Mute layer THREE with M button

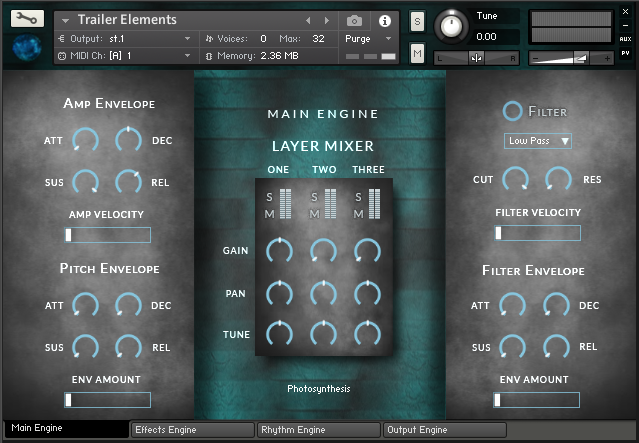[358, 214]
